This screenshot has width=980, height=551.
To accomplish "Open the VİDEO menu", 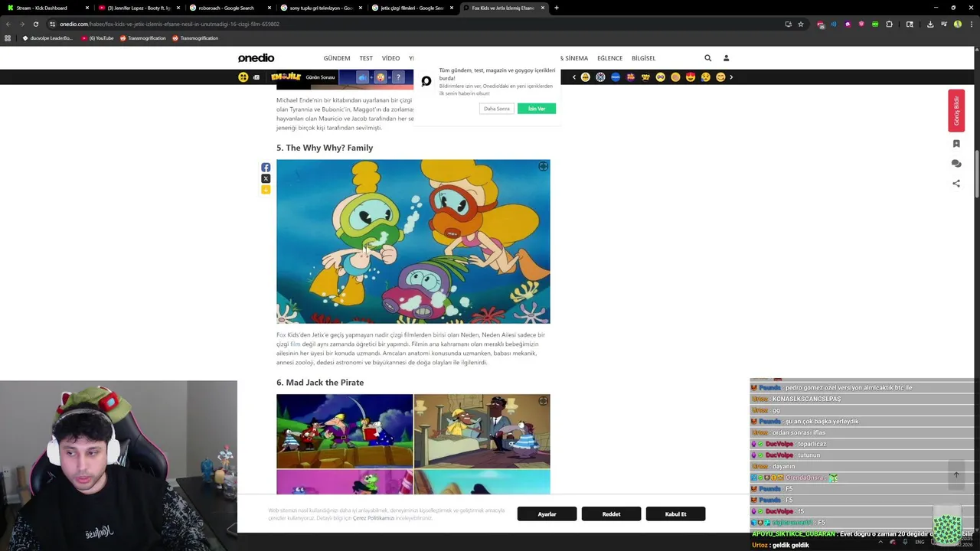I will (390, 58).
